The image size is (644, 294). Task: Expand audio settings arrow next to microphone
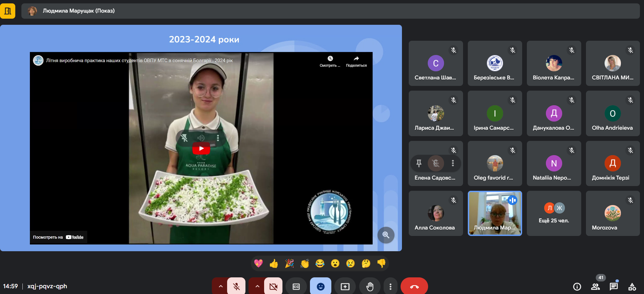pos(220,287)
